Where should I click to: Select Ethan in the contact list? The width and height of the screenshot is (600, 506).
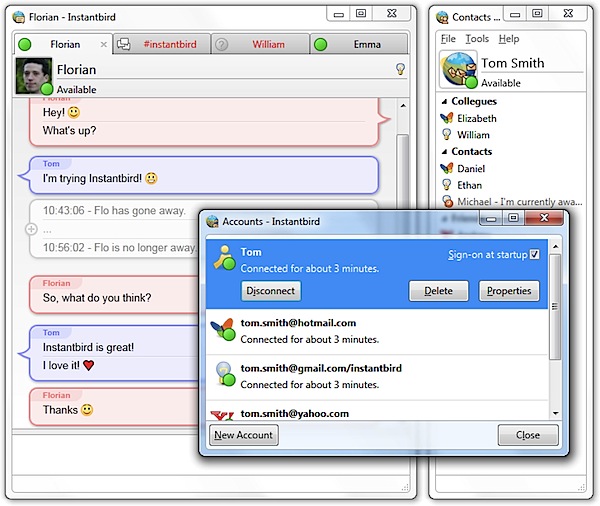[x=512, y=185]
